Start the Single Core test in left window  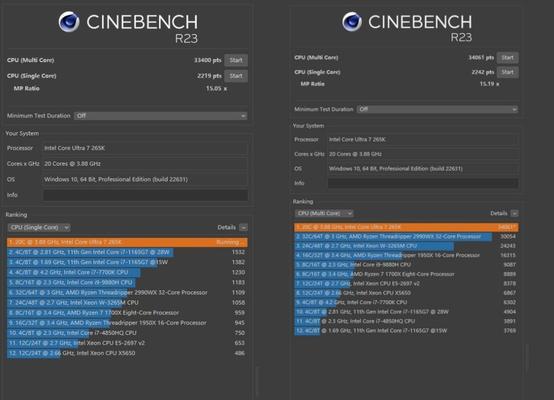click(x=236, y=76)
